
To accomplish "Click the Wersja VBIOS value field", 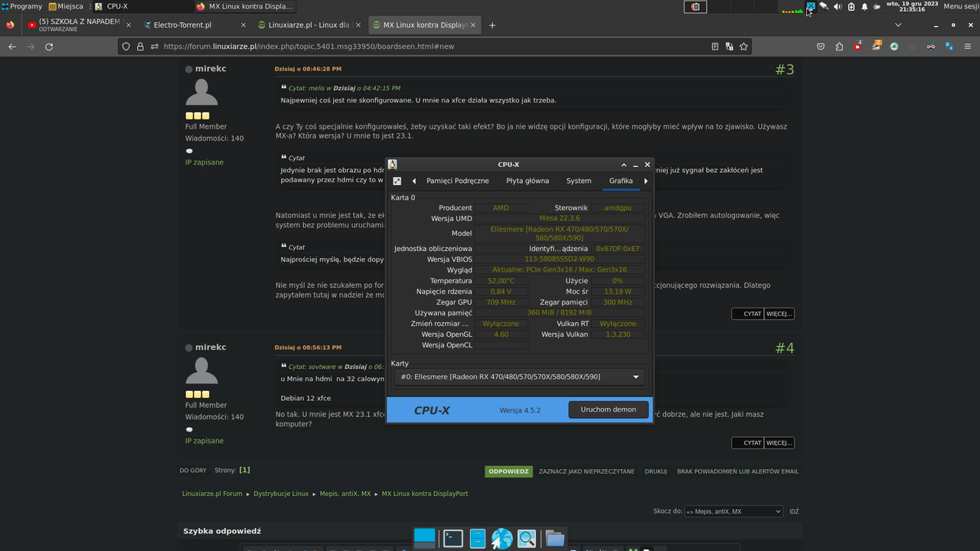I will click(x=560, y=259).
